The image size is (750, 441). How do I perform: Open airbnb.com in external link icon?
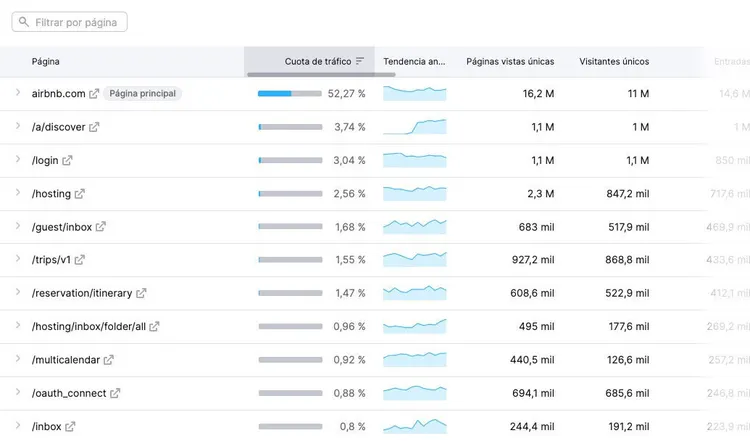coord(94,94)
